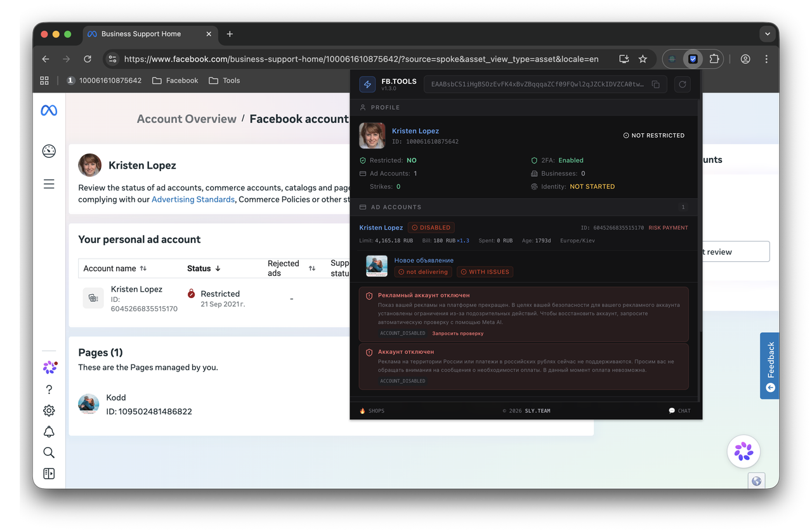Click the Рекламный аккаунт отключен alert title
The image size is (812, 532).
pyautogui.click(x=424, y=295)
